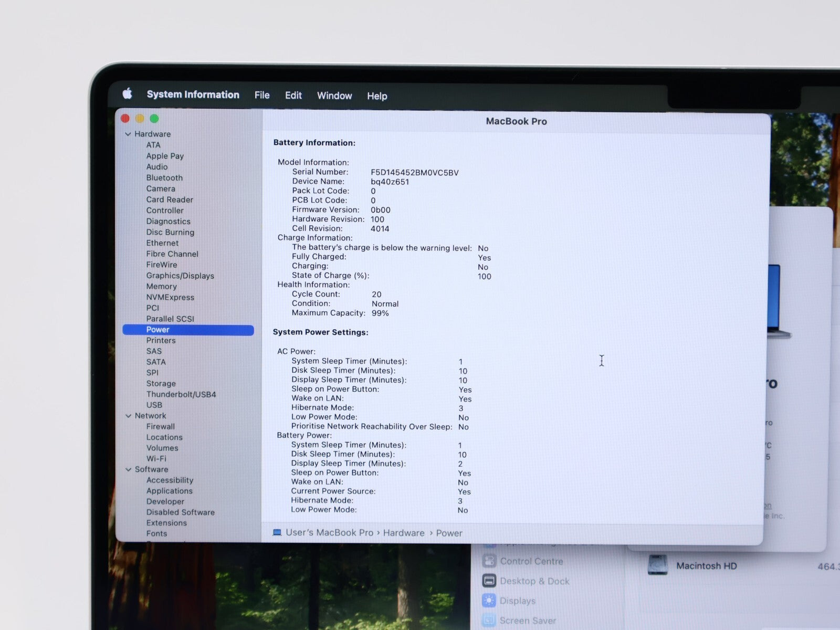Select Parallel SCSI in the sidebar

click(x=170, y=319)
